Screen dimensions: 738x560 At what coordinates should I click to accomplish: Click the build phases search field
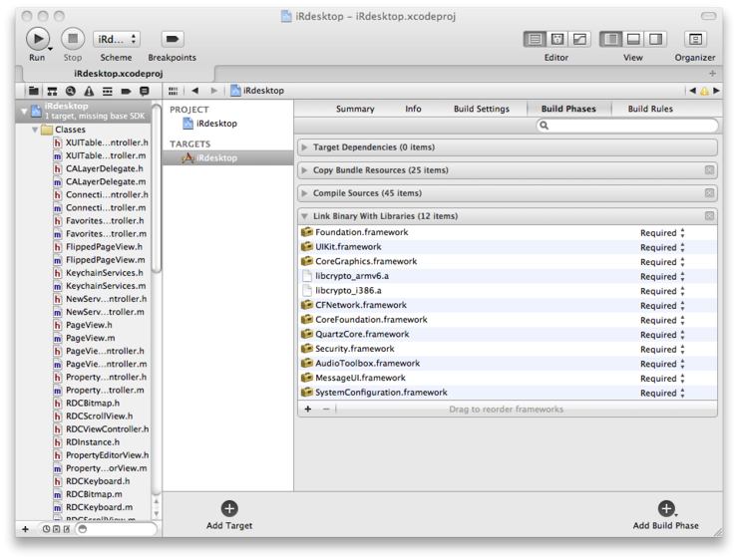pyautogui.click(x=627, y=126)
